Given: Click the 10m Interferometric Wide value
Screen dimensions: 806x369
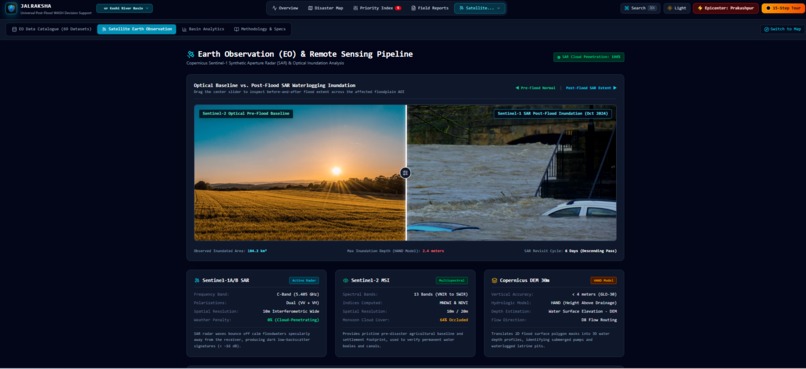Looking at the screenshot, I should 291,311.
